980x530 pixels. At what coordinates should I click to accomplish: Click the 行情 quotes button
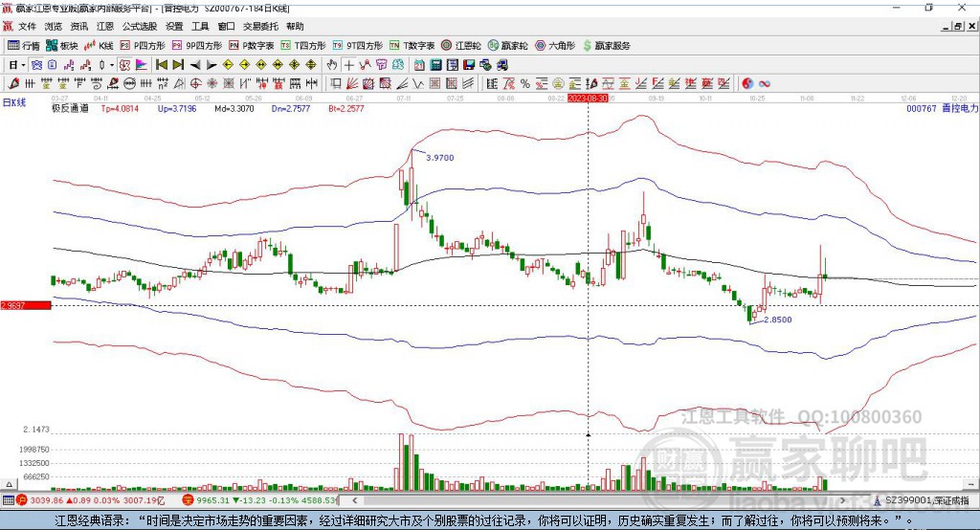[x=24, y=46]
